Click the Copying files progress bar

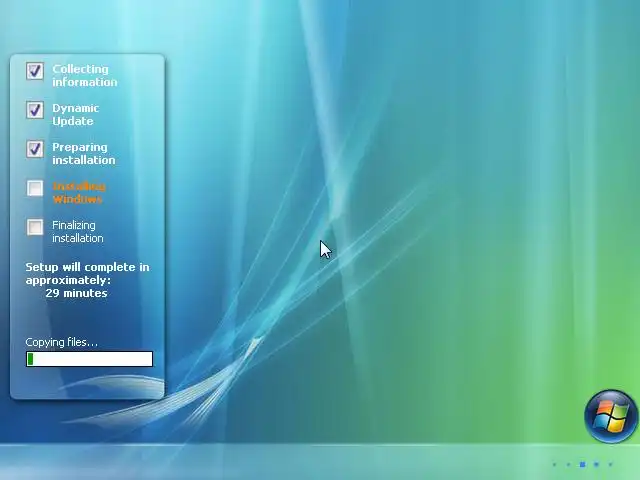89,359
